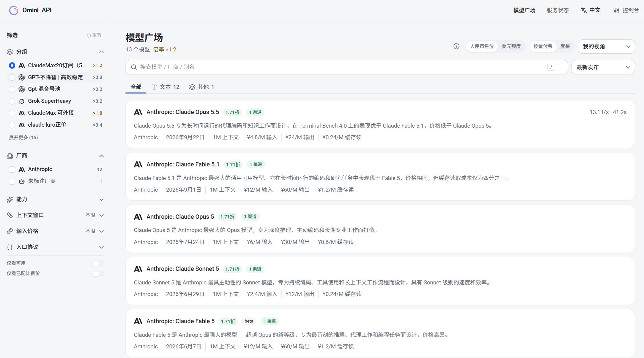Image resolution: width=644 pixels, height=358 pixels.
Task: Select the Grok SuperHeavy group radio
Action: [x=12, y=101]
